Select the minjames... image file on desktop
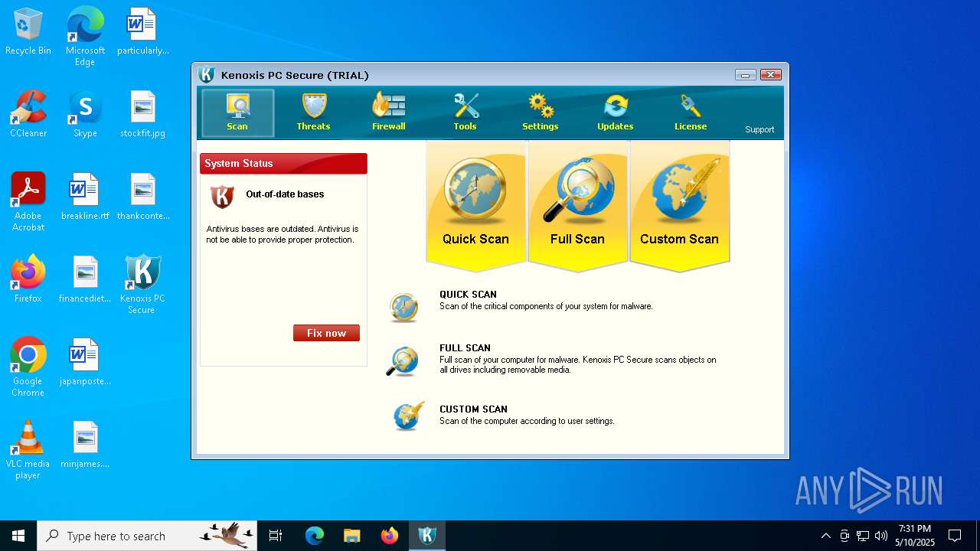 coord(85,445)
